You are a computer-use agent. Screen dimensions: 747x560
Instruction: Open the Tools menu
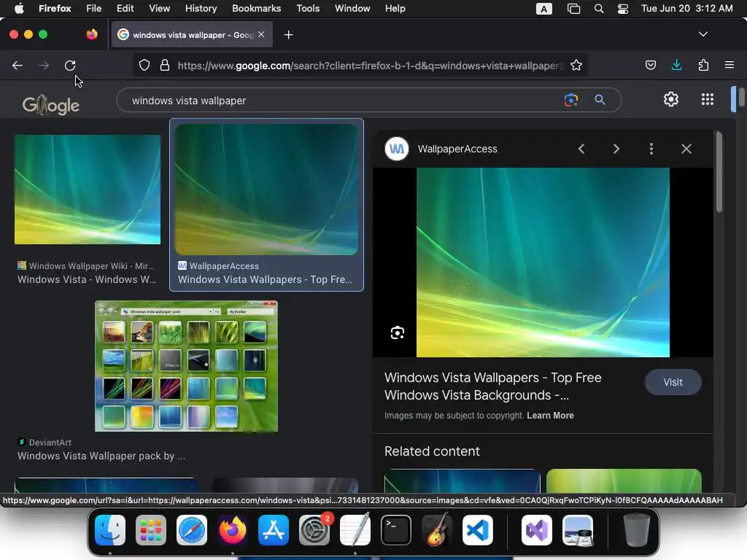308,9
